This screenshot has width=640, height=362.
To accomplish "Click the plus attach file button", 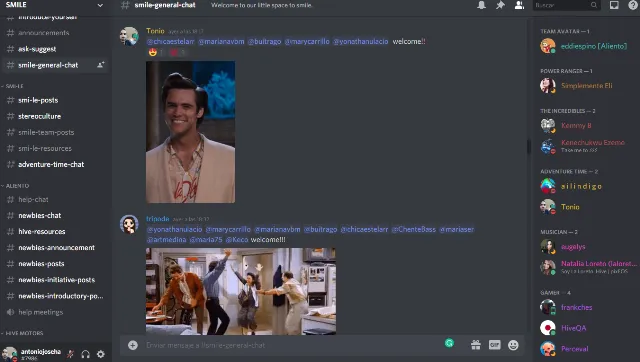I will coord(133,345).
